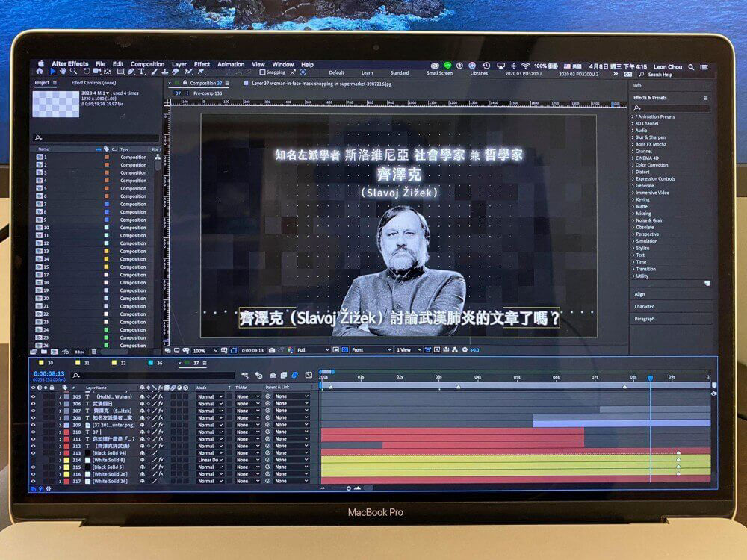Hide the Black Solid 94 layer
Viewport: 747px width, 560px height.
tap(34, 453)
